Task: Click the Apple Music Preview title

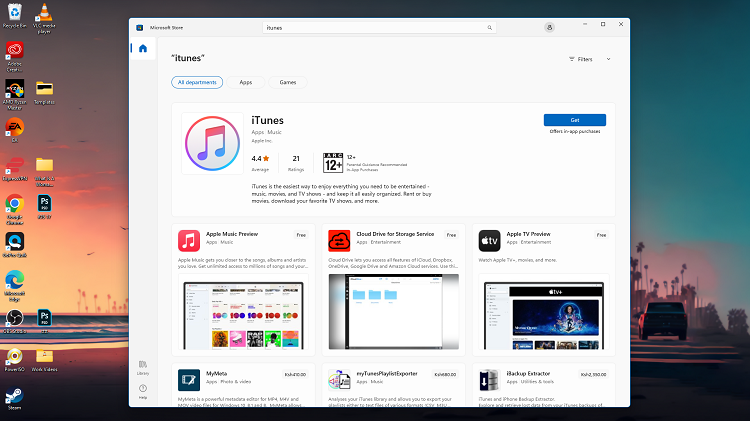Action: pyautogui.click(x=232, y=234)
